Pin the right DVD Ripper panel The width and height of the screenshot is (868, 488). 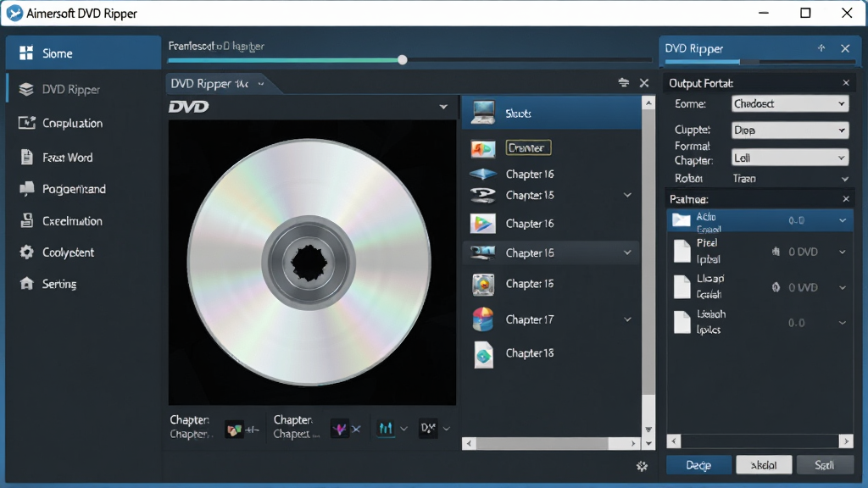(821, 48)
